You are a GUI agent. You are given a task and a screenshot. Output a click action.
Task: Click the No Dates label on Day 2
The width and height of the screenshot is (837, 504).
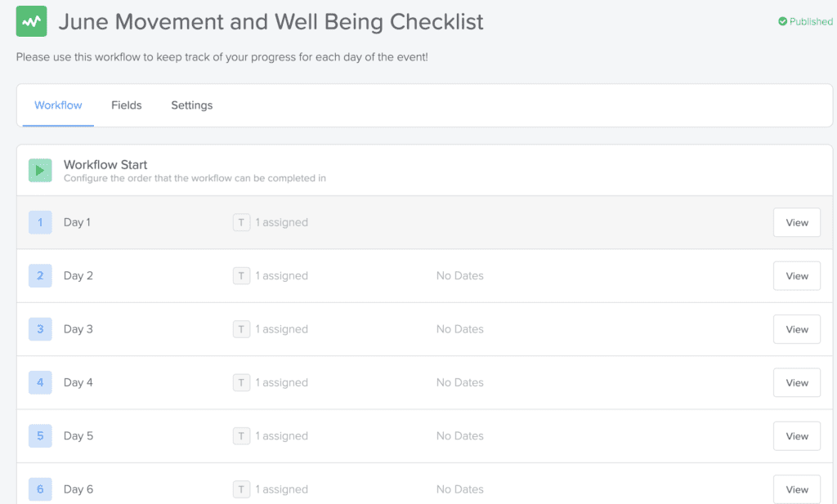[x=459, y=275]
